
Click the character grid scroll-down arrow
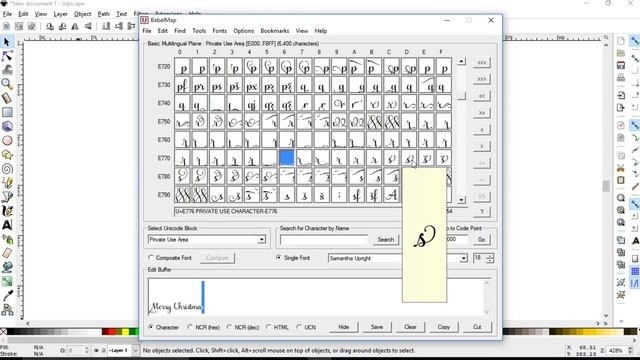click(x=461, y=200)
